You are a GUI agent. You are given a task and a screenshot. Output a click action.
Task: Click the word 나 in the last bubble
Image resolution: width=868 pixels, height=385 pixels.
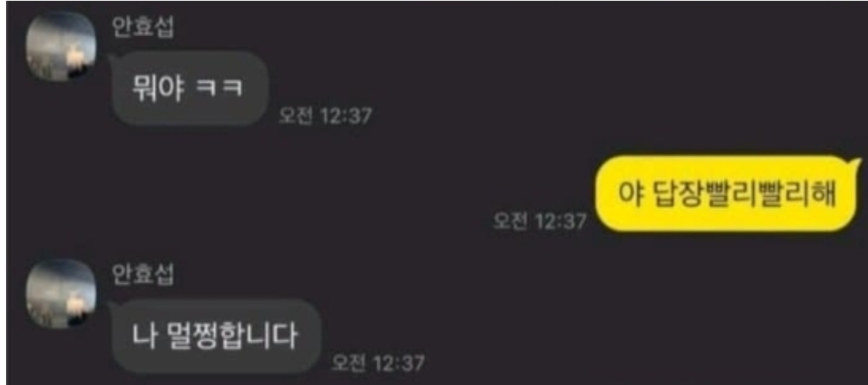pos(143,337)
